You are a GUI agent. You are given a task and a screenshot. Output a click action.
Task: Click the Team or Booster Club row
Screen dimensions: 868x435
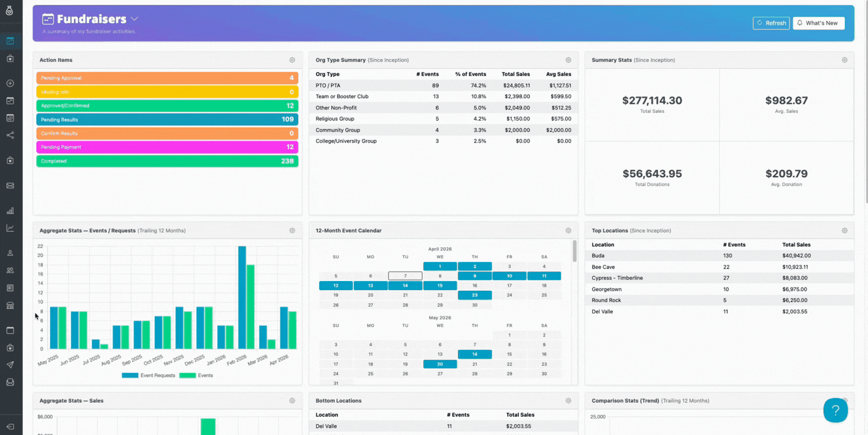pos(444,97)
